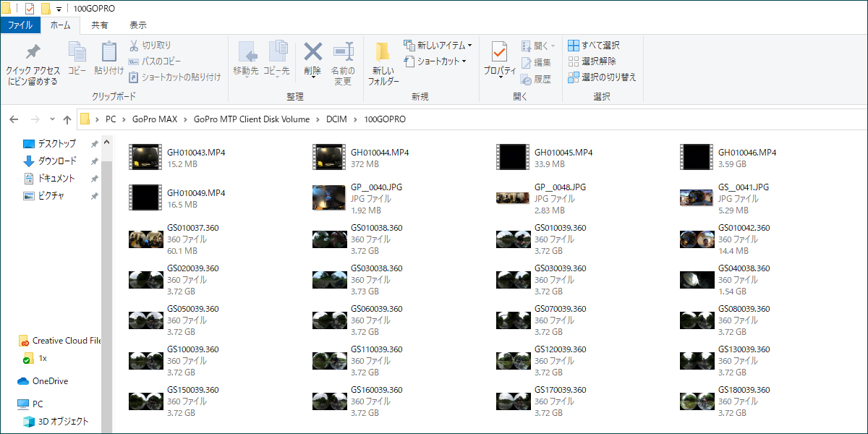
Task: Open recent locations dropdown chevron
Action: tap(52, 119)
